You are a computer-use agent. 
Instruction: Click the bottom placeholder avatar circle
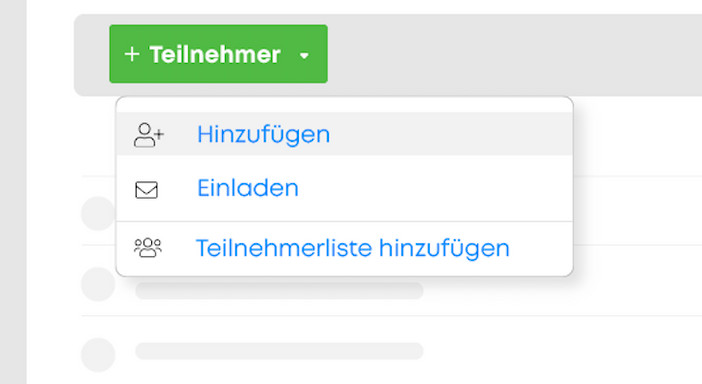98,355
